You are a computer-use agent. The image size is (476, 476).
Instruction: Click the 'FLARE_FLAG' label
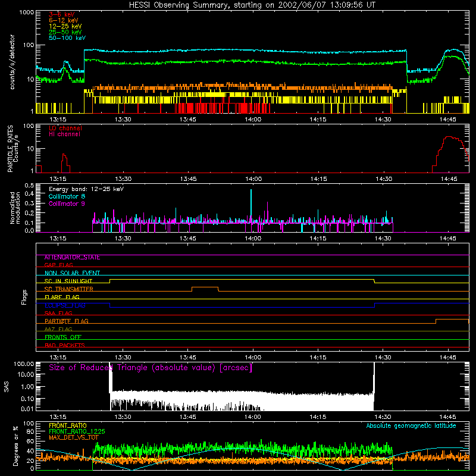point(62,297)
